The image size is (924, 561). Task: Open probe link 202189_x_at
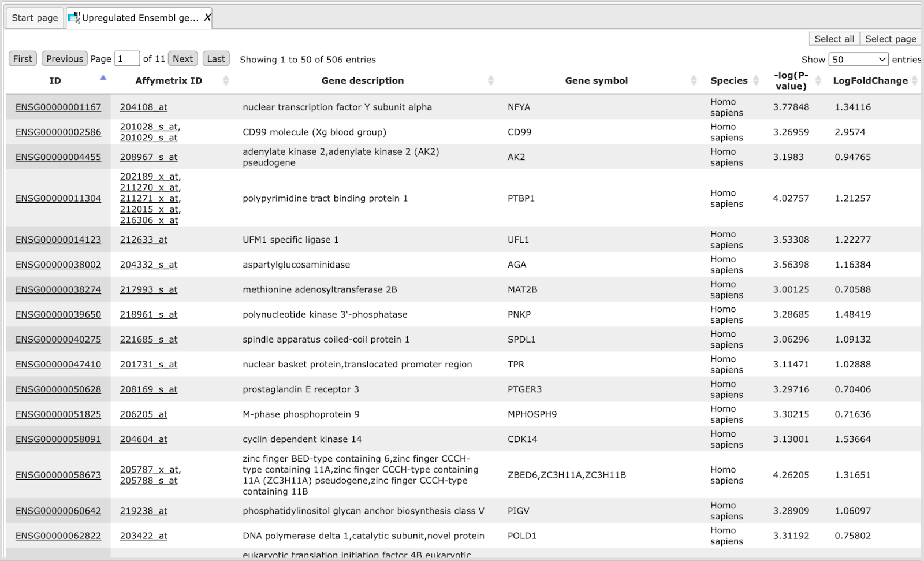150,176
